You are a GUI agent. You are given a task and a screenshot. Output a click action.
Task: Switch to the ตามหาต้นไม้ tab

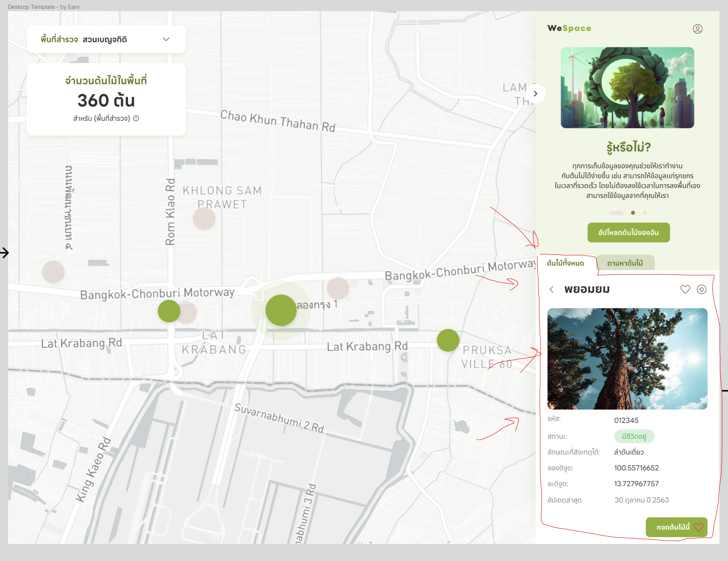tap(625, 263)
